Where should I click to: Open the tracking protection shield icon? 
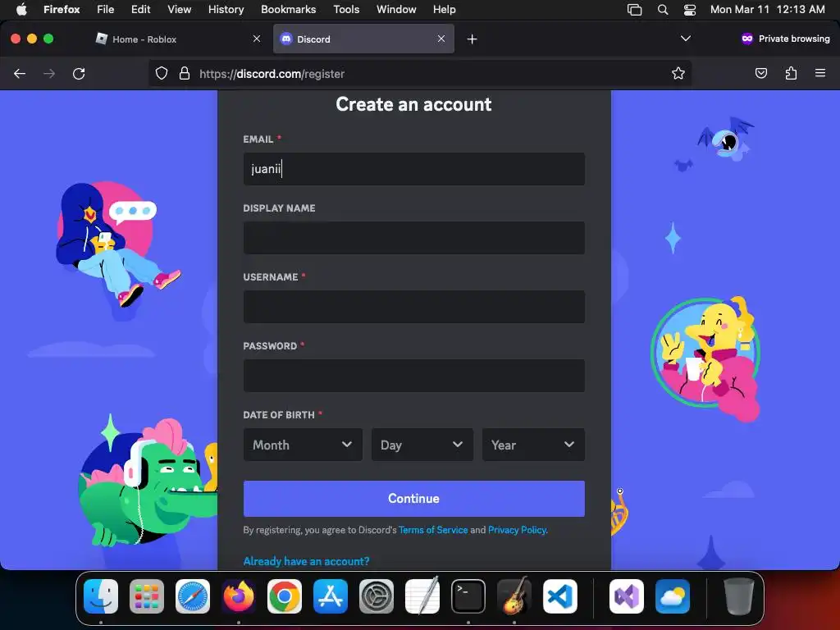pos(162,73)
